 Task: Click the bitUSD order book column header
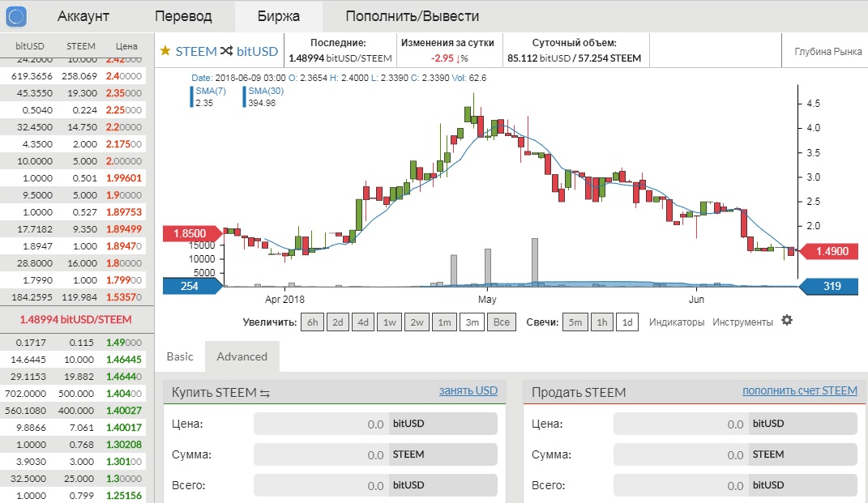pyautogui.click(x=30, y=46)
